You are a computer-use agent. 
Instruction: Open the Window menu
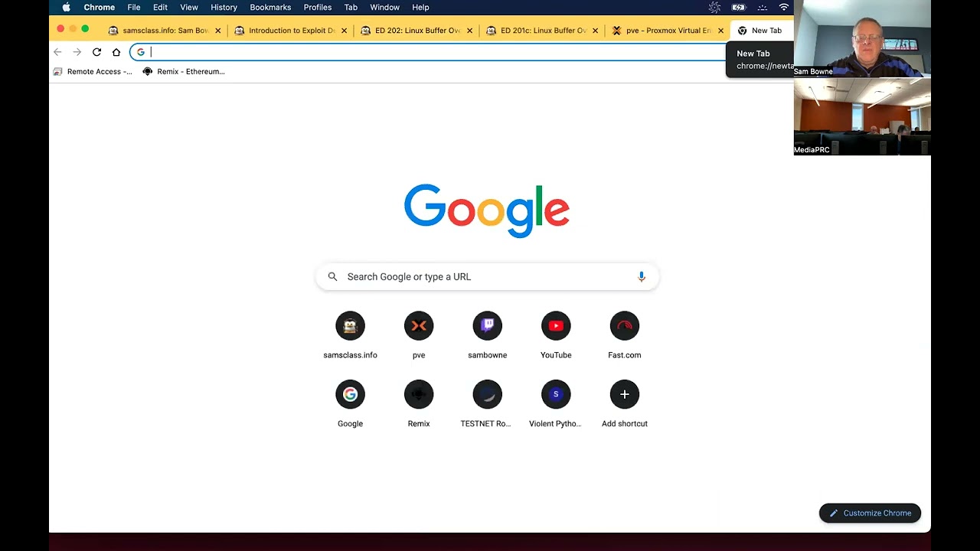point(384,7)
